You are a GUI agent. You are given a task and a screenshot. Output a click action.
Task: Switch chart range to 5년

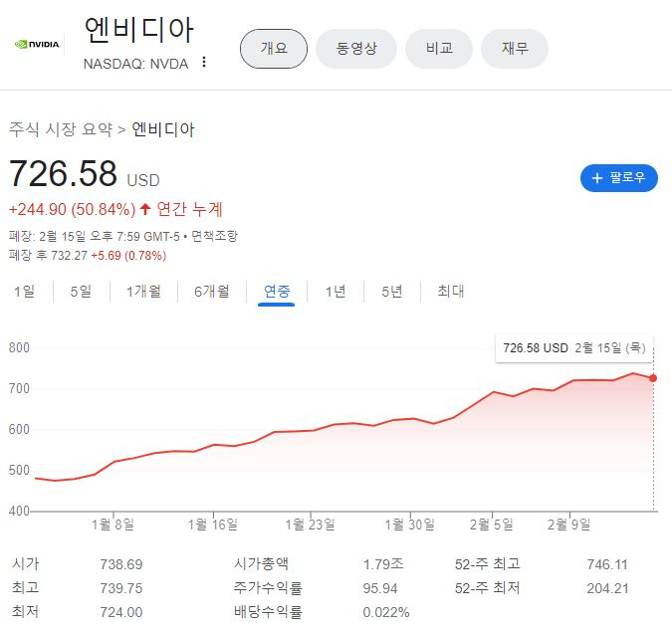[392, 292]
